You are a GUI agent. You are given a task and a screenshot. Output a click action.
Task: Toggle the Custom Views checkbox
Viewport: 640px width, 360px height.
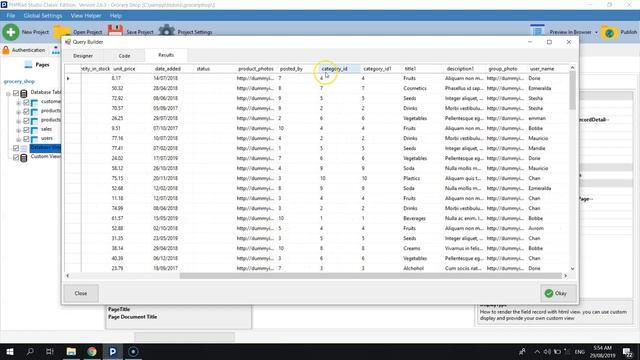pyautogui.click(x=16, y=157)
